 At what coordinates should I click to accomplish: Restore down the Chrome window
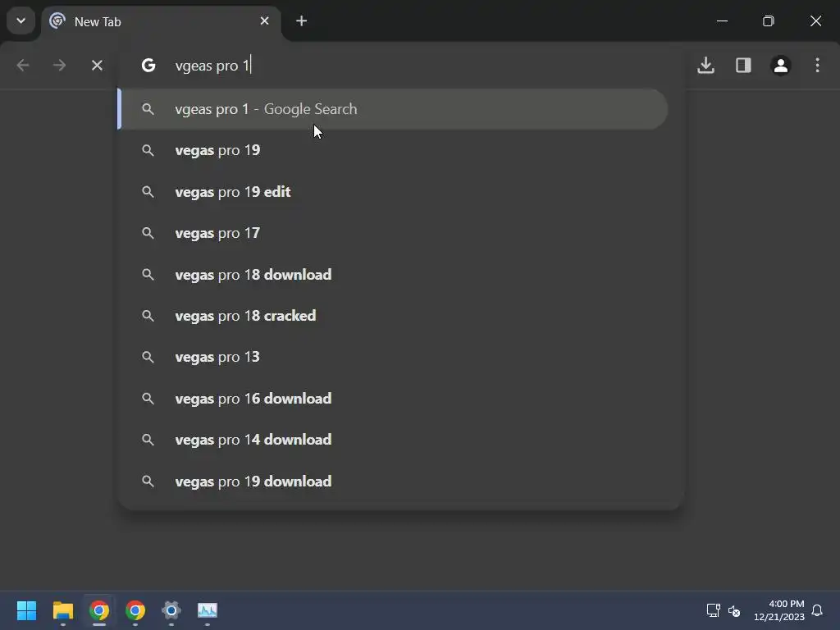tap(769, 21)
